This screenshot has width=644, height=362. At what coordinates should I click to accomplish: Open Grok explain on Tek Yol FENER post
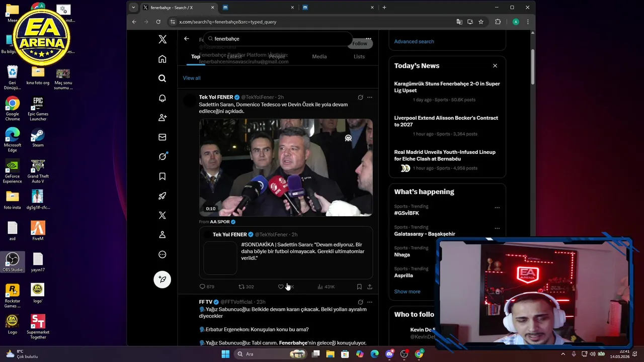[360, 98]
